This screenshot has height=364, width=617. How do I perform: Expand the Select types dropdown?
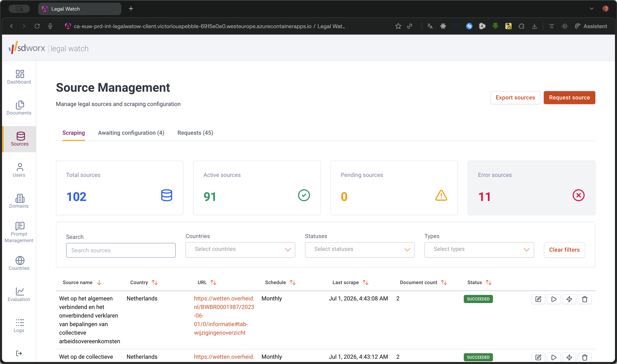click(x=479, y=250)
